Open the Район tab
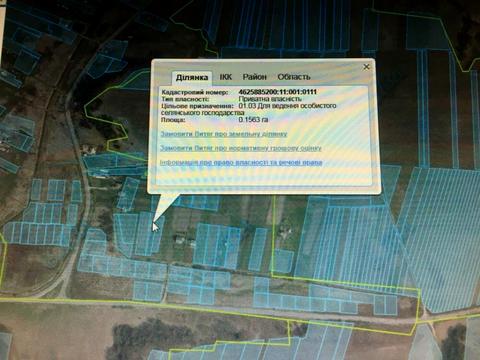Screen dimensions: 480x360 coord(254,77)
